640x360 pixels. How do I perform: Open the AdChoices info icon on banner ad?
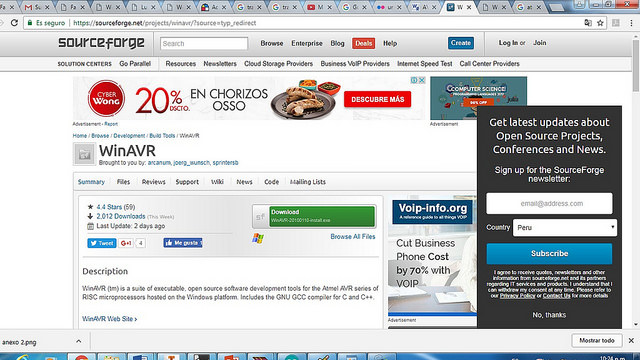[414, 80]
